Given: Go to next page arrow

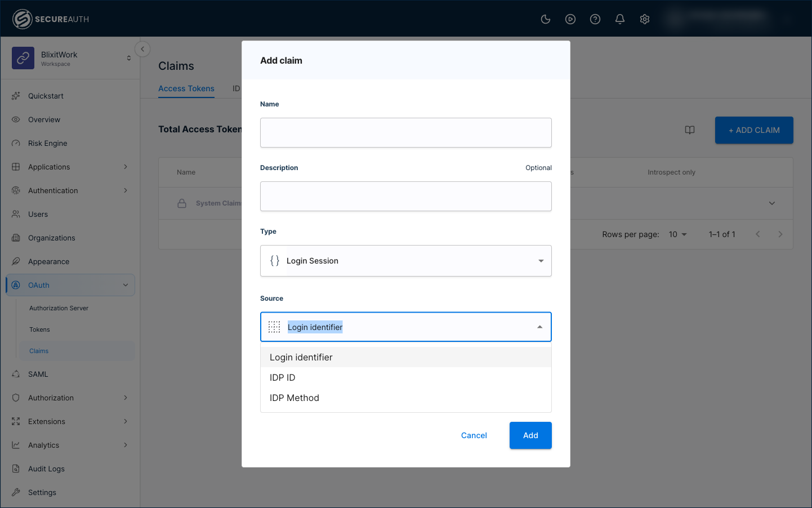Looking at the screenshot, I should pos(780,234).
